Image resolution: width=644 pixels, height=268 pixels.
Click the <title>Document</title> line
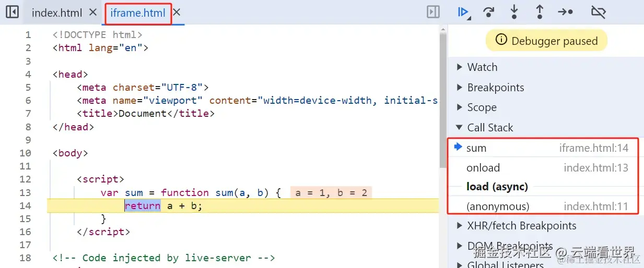(146, 114)
